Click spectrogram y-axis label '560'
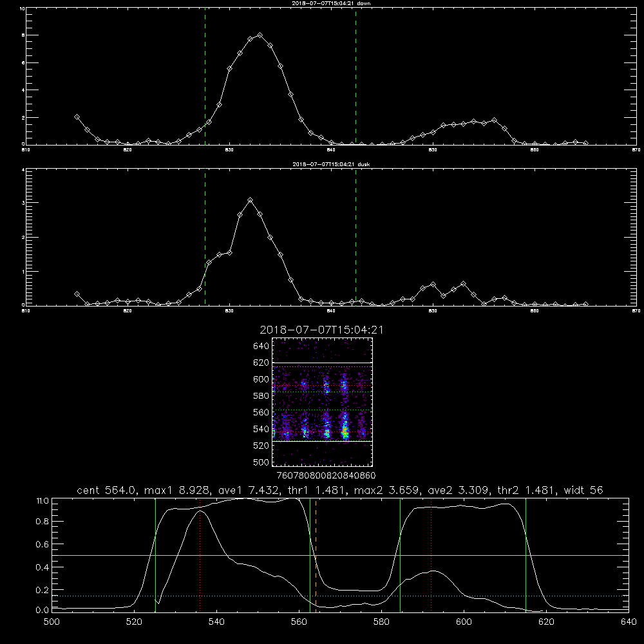The image size is (644, 644). point(261,412)
